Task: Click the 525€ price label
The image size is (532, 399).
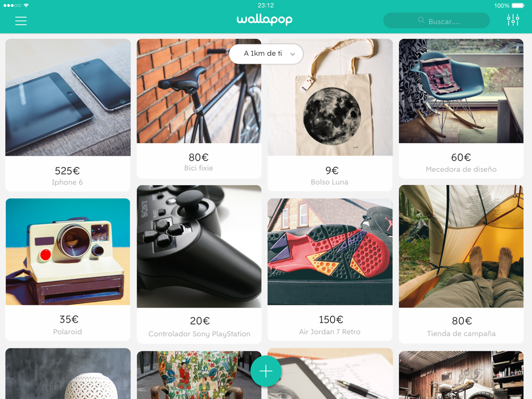Action: pyautogui.click(x=67, y=171)
